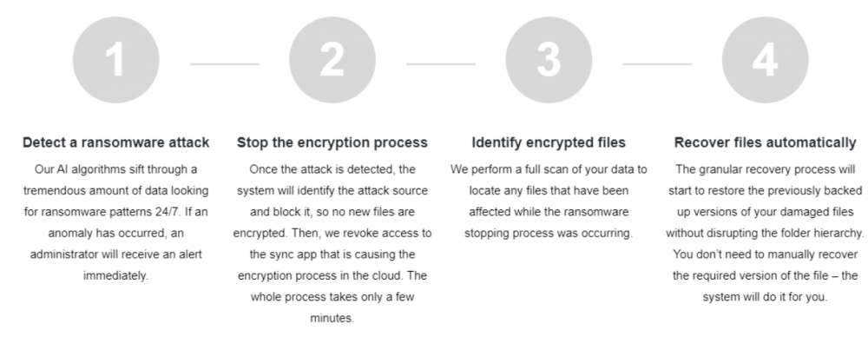Click the connector line between steps 1 and 2
The height and width of the screenshot is (337, 868).
click(x=224, y=64)
